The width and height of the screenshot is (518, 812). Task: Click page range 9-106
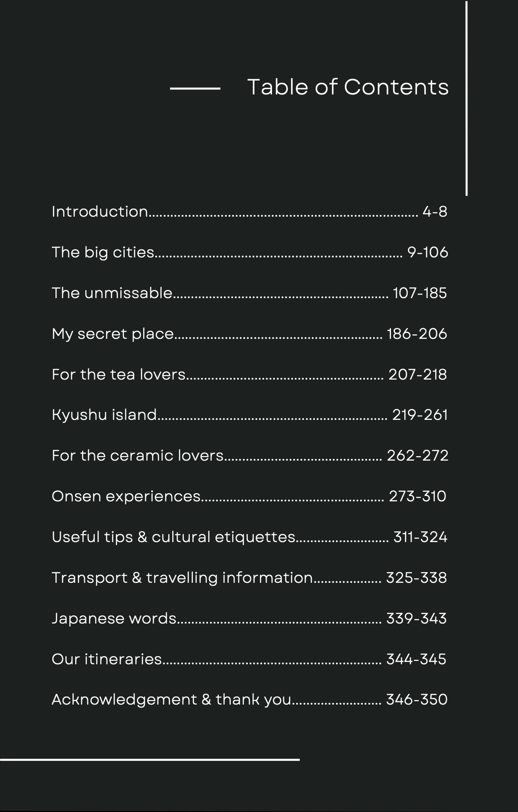pyautogui.click(x=427, y=252)
